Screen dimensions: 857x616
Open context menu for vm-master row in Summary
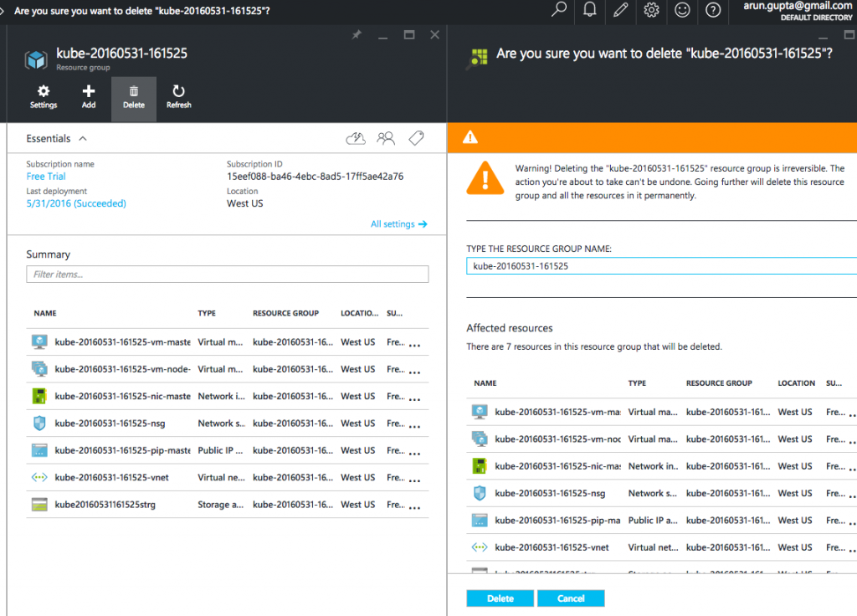pyautogui.click(x=415, y=345)
